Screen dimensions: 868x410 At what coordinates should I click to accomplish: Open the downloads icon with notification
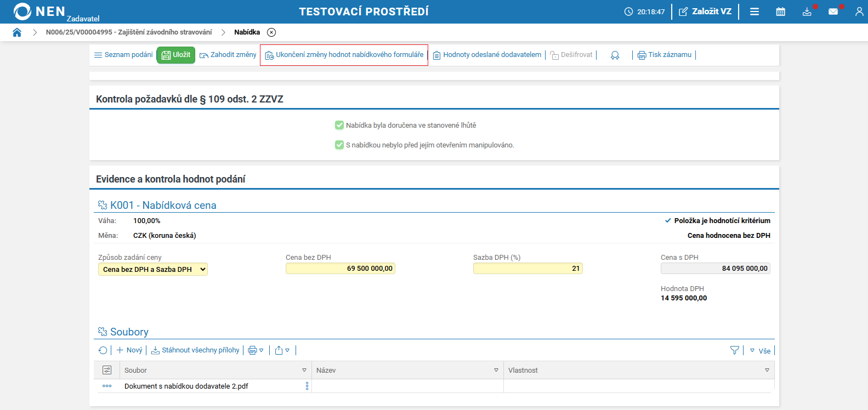pyautogui.click(x=807, y=12)
